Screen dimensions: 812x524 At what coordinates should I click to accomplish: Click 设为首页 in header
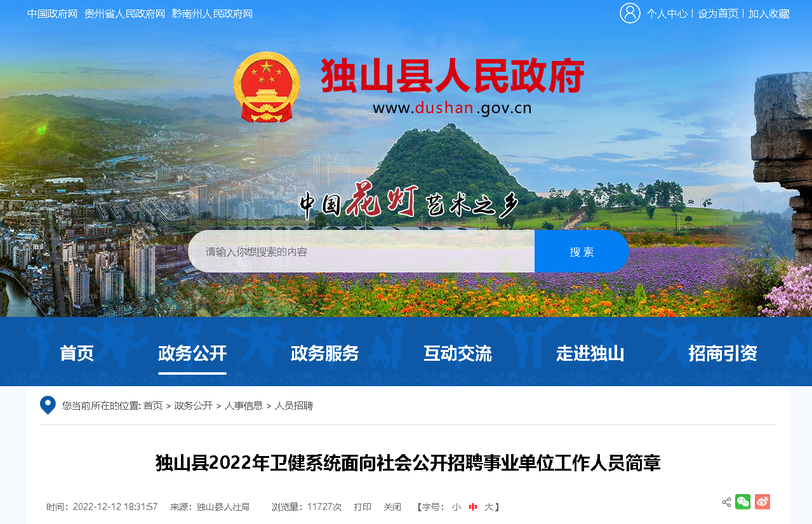pos(718,14)
